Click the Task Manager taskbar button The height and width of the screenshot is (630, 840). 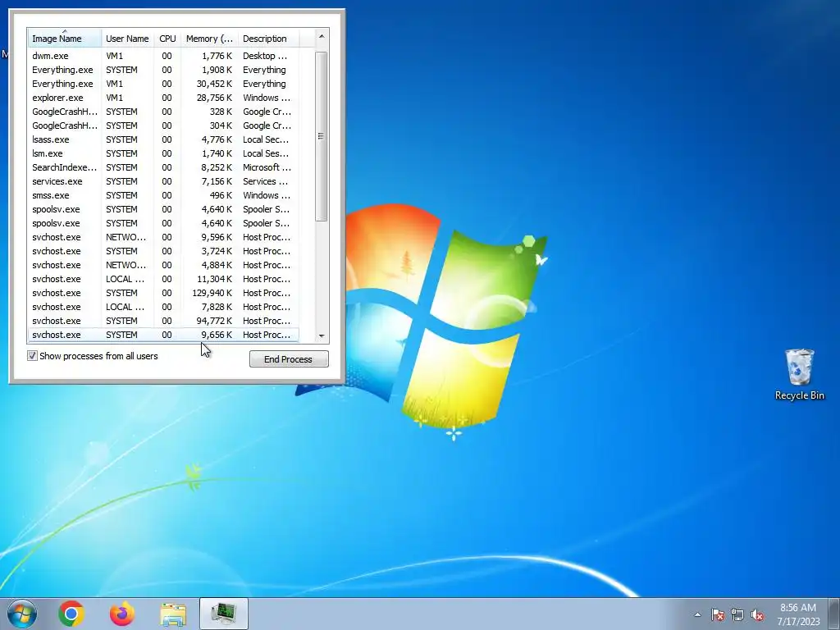pos(224,614)
